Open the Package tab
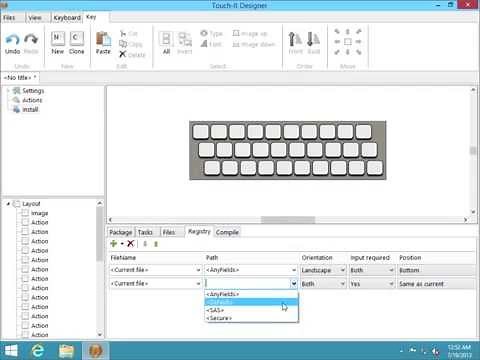The image size is (480, 360). (x=120, y=232)
